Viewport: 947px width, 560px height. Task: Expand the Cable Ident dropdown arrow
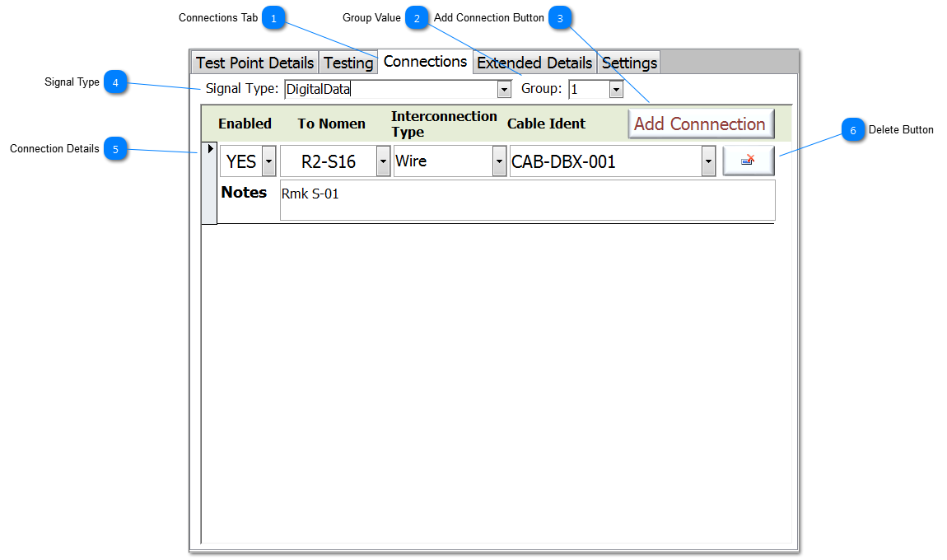click(708, 161)
